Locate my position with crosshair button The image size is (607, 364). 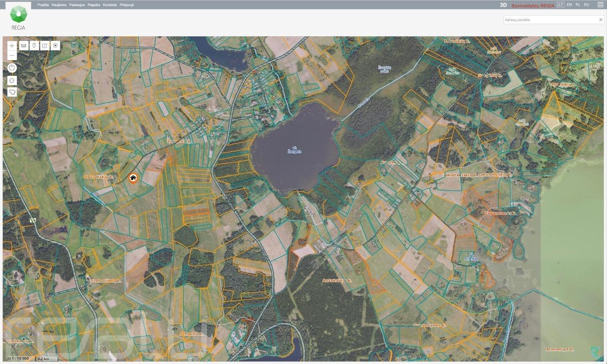(12, 80)
